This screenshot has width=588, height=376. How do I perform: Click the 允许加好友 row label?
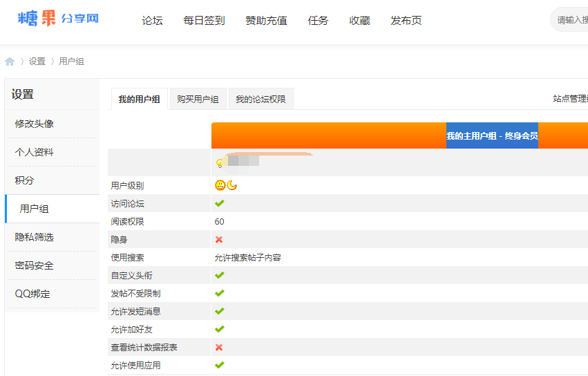[x=131, y=330]
